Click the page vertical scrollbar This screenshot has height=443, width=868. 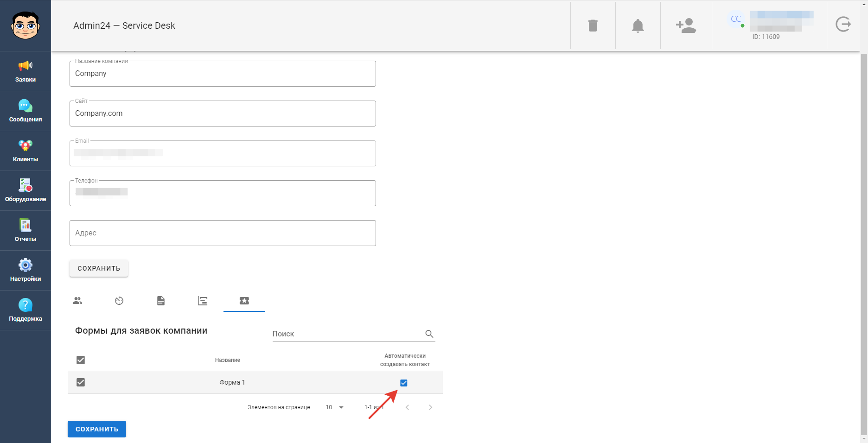coord(864,244)
